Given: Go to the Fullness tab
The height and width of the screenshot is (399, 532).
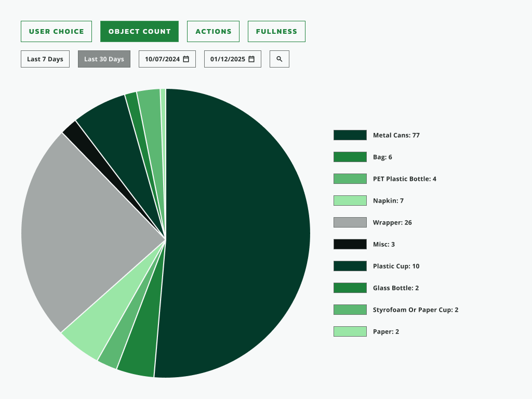Looking at the screenshot, I should [276, 32].
